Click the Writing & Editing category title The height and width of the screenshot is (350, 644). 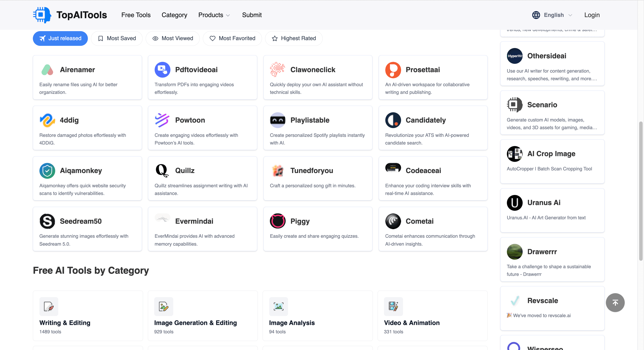[x=65, y=323]
